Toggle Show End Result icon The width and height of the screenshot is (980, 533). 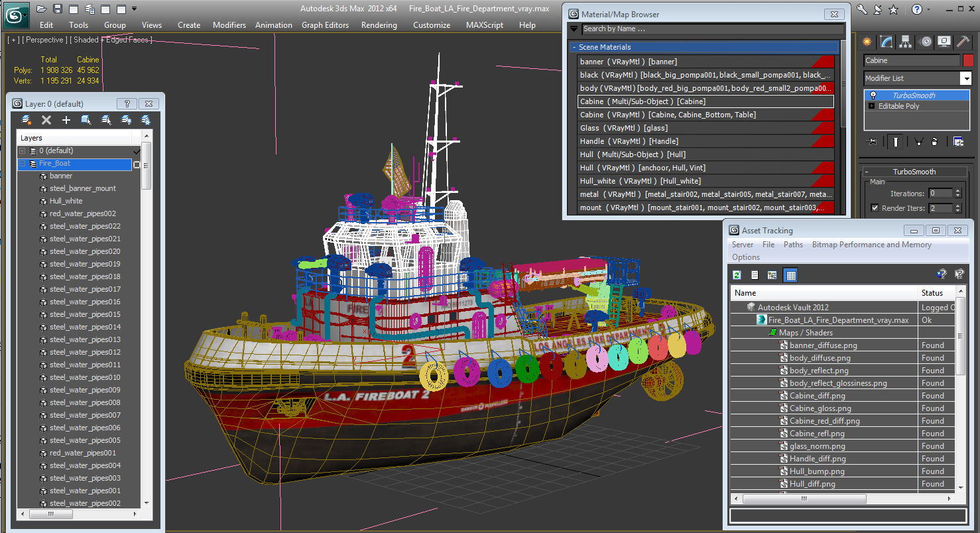(x=896, y=141)
